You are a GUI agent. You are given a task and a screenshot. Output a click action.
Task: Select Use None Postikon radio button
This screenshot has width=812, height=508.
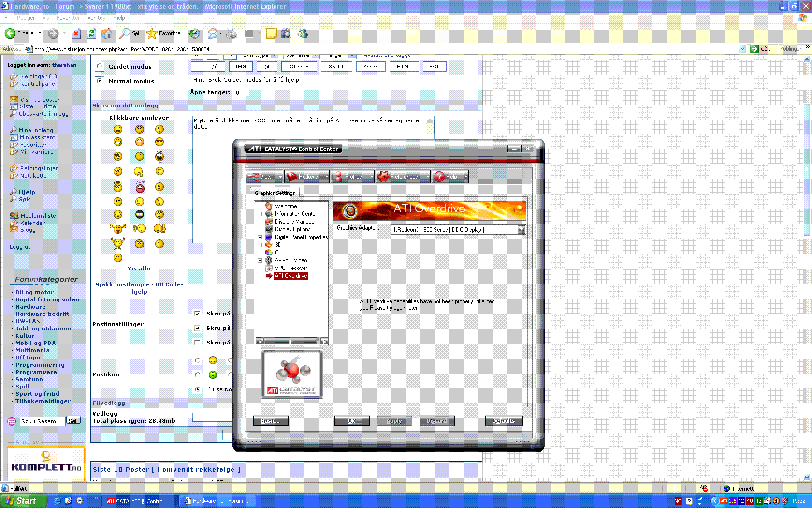click(x=197, y=389)
